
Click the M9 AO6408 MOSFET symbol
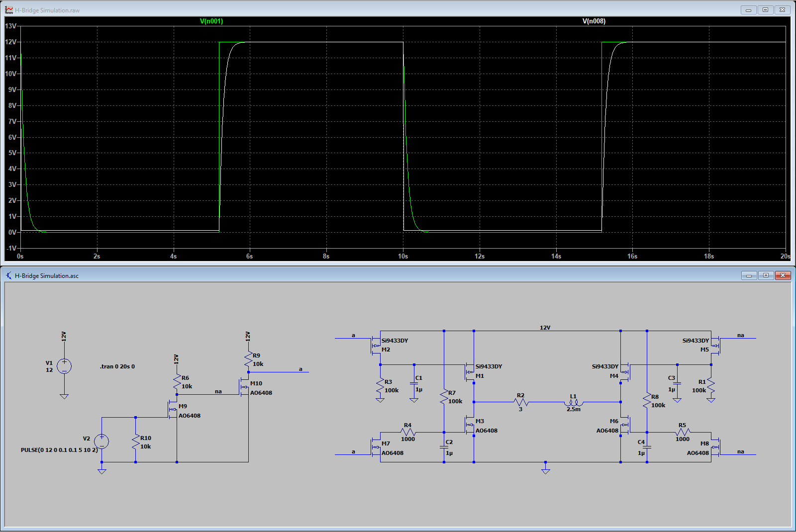tap(174, 410)
